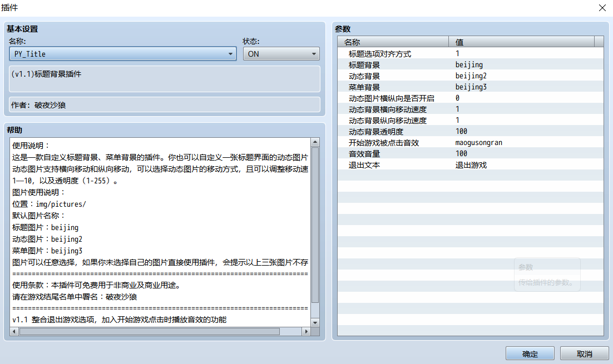Select the 音效音量 parameter row
The width and height of the screenshot is (613, 364).
click(470, 154)
